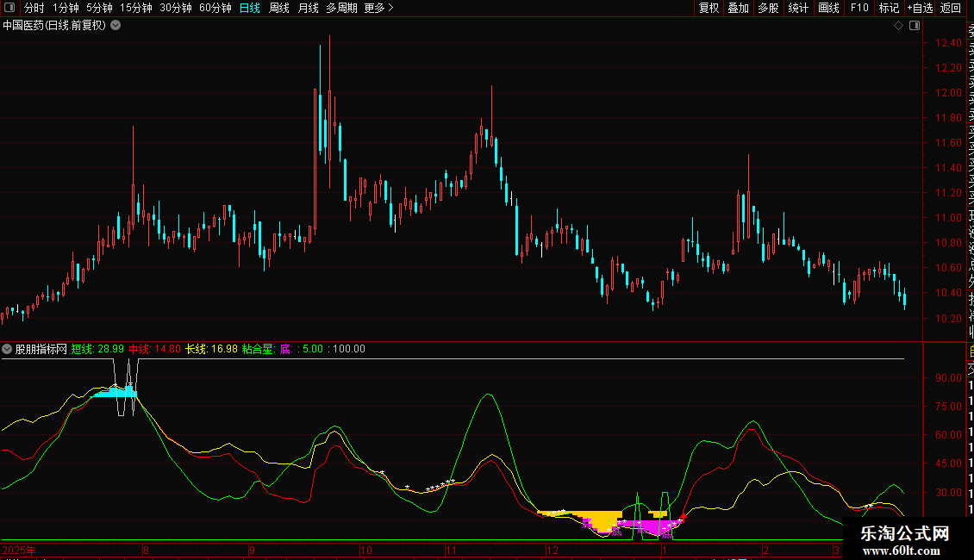
Task: Open the dropdown beside 中国医药 title
Action: coord(116,25)
